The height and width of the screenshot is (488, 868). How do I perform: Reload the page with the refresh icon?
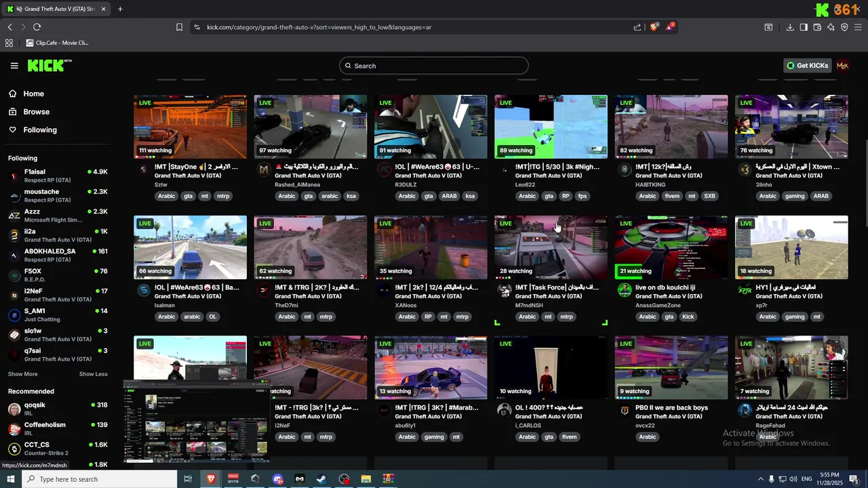click(37, 27)
